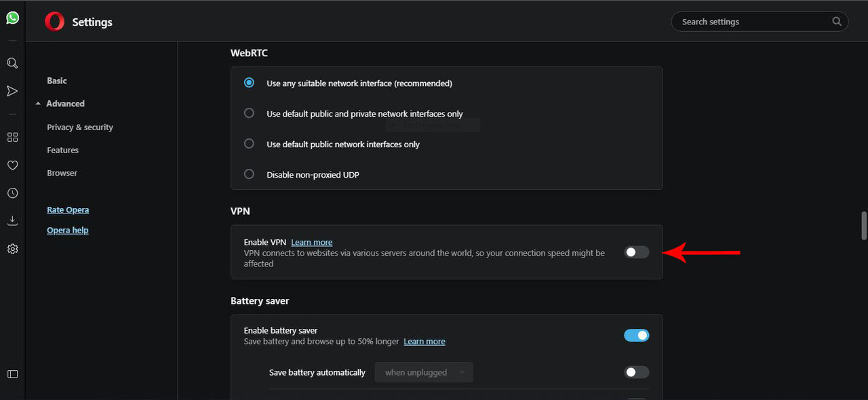This screenshot has height=400, width=868.
Task: Turn on the Enable VPN switch
Action: coord(637,252)
